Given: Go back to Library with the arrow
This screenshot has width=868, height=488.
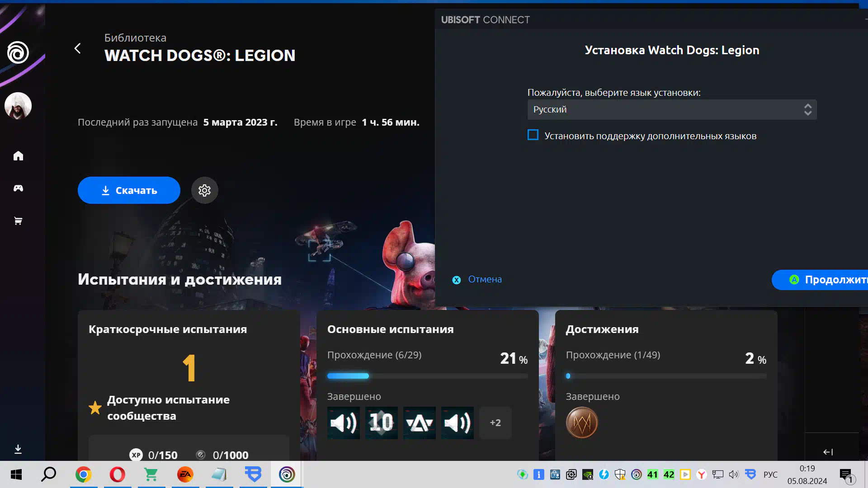Looking at the screenshot, I should (78, 48).
